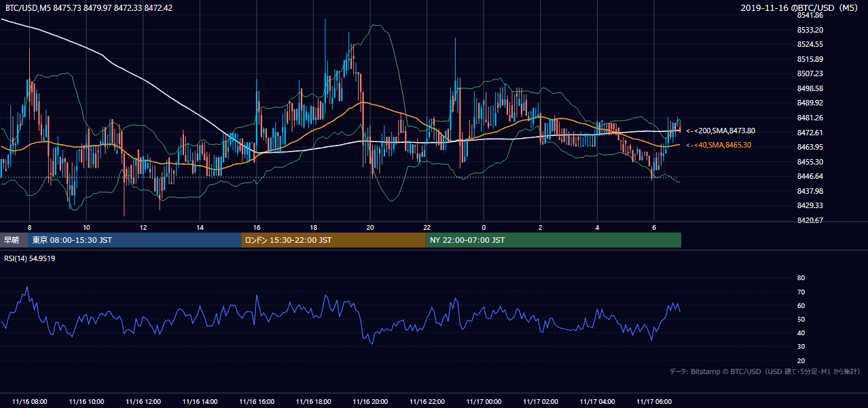Click hour tick 10 under the price chart
This screenshot has width=868, height=408.
(x=86, y=227)
